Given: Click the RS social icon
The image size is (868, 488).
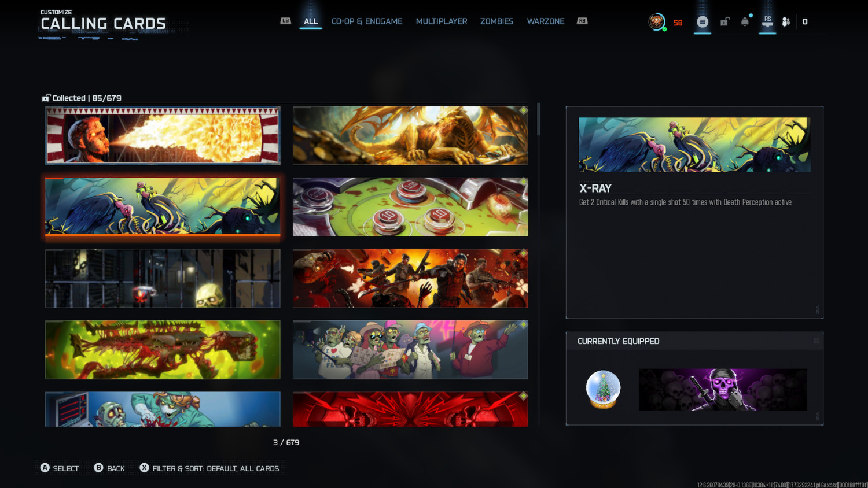Looking at the screenshot, I should pos(767,22).
